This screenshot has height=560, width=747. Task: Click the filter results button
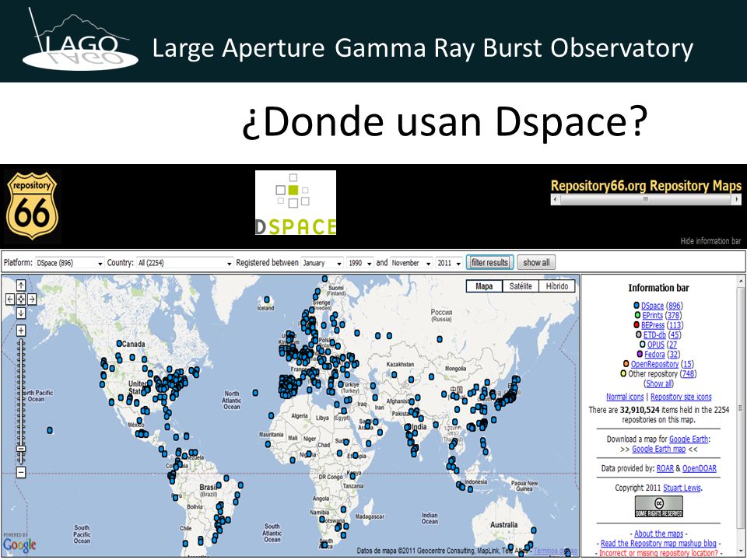point(489,262)
